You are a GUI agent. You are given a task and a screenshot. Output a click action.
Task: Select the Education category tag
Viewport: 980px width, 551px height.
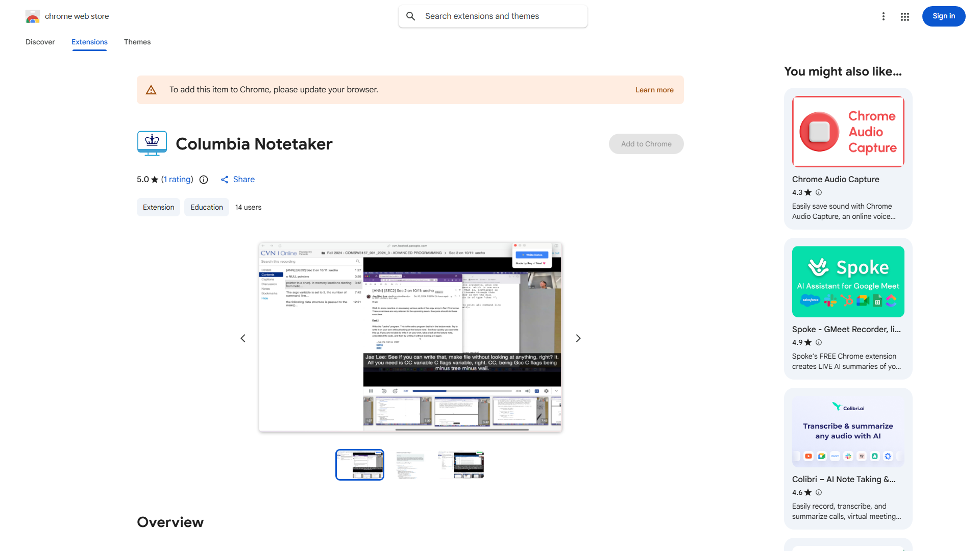point(206,207)
